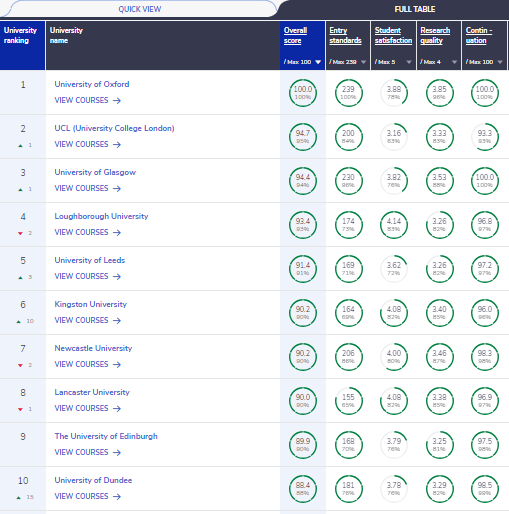The height and width of the screenshot is (514, 509).
Task: Click the Entry standards header link
Action: point(345,35)
